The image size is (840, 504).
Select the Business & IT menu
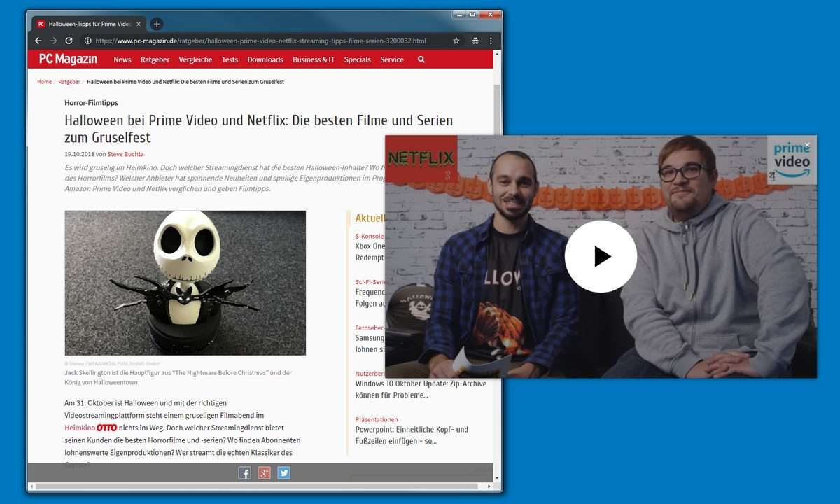[313, 59]
